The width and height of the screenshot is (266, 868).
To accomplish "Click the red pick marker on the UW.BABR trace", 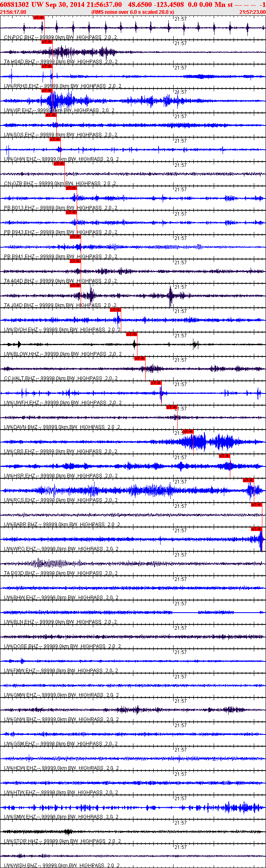I will point(257,505).
